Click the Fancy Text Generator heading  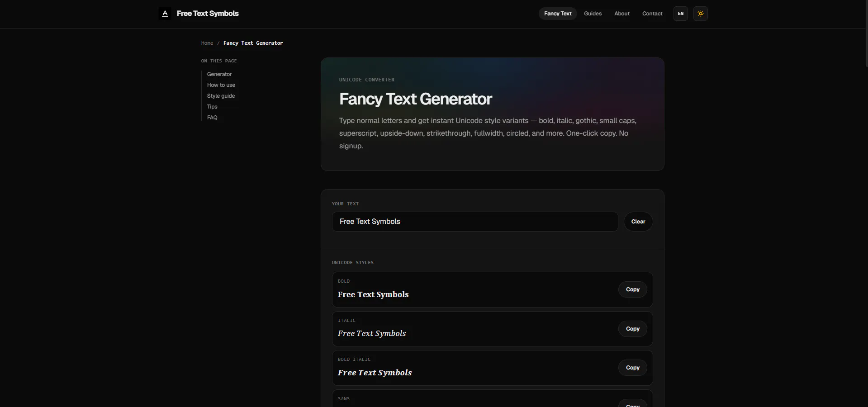(x=415, y=99)
